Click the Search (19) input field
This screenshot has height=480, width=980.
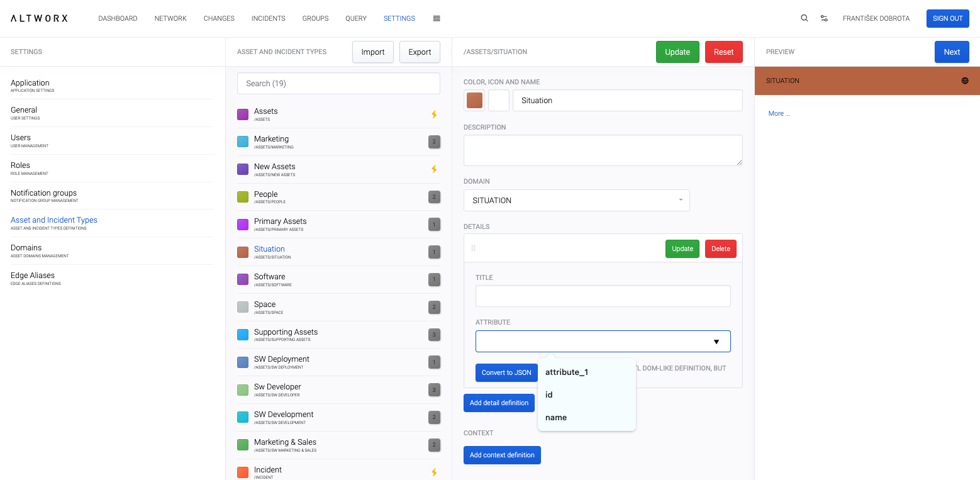(338, 84)
